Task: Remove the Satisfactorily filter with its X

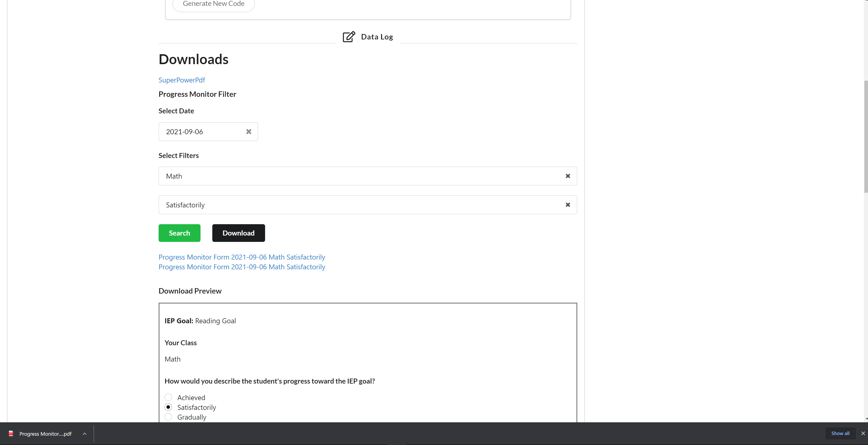Action: [568, 205]
